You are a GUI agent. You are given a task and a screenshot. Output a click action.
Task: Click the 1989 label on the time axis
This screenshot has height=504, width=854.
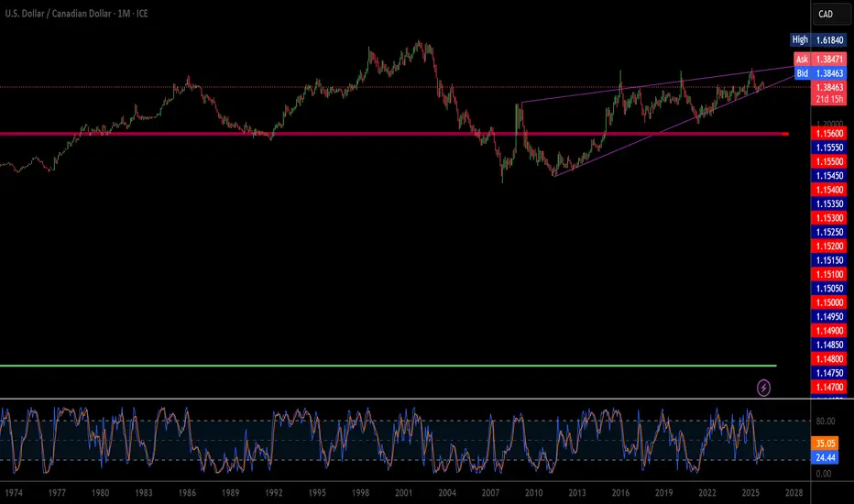230,493
